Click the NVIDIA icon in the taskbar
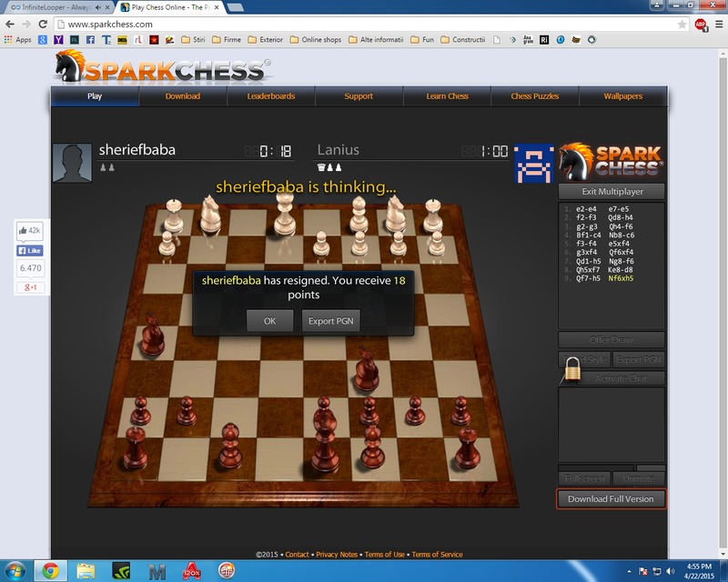The width and height of the screenshot is (728, 582). pyautogui.click(x=121, y=571)
